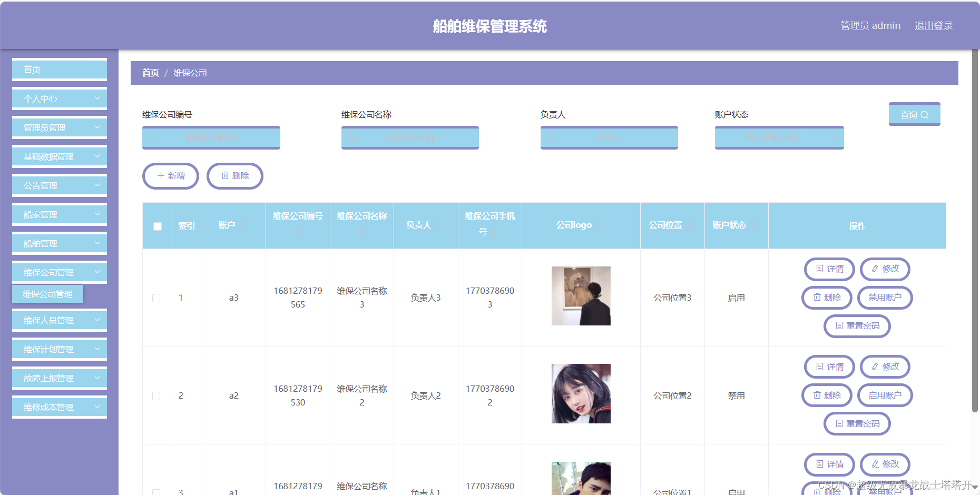This screenshot has width=980, height=495.
Task: Click 退出登录 to log out
Action: tap(934, 26)
